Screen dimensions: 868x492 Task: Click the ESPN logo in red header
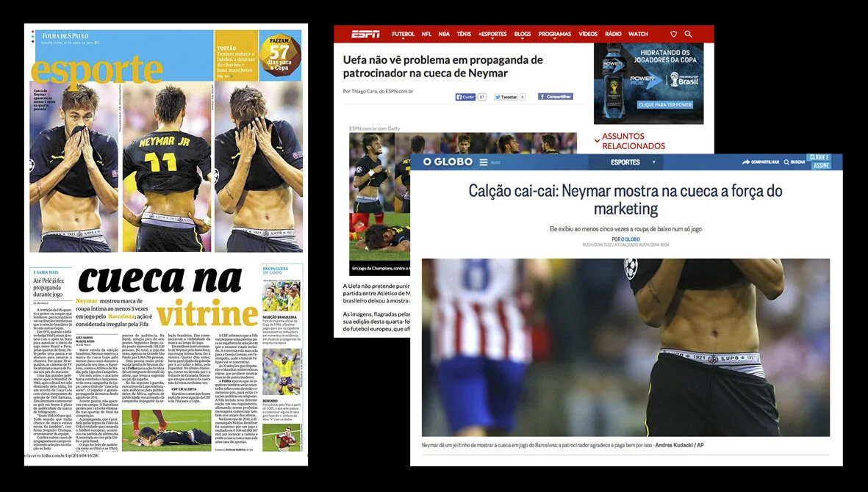point(365,35)
